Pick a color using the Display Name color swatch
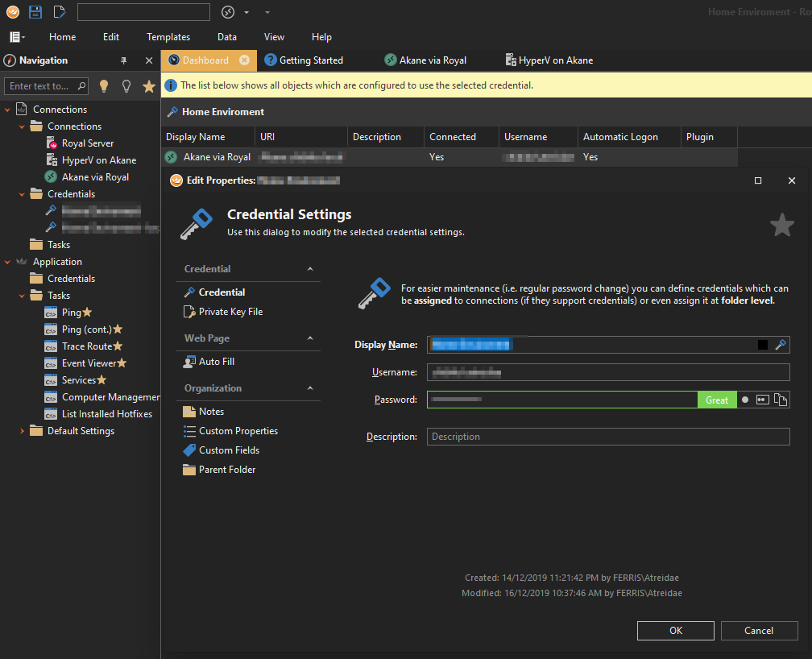The width and height of the screenshot is (812, 659). click(x=762, y=345)
